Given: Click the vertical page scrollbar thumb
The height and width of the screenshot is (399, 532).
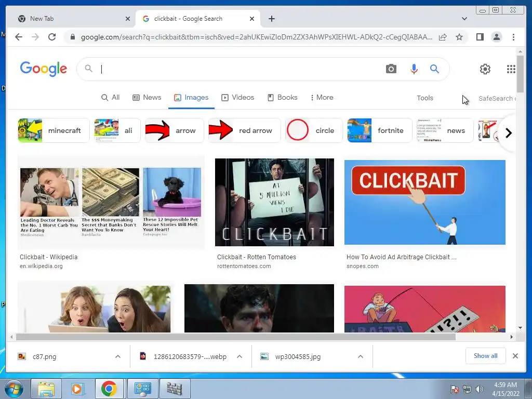Looking at the screenshot, I should [x=520, y=74].
